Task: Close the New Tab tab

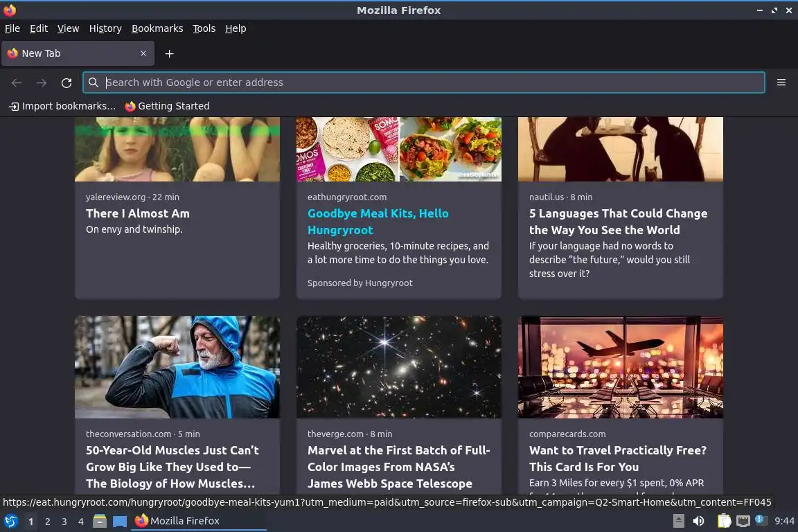Action: coord(143,53)
